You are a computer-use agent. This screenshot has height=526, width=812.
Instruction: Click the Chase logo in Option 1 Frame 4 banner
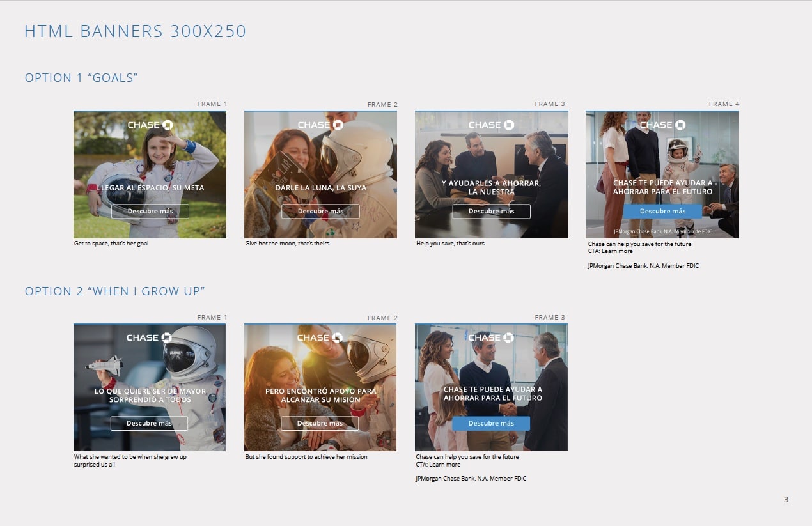point(662,125)
